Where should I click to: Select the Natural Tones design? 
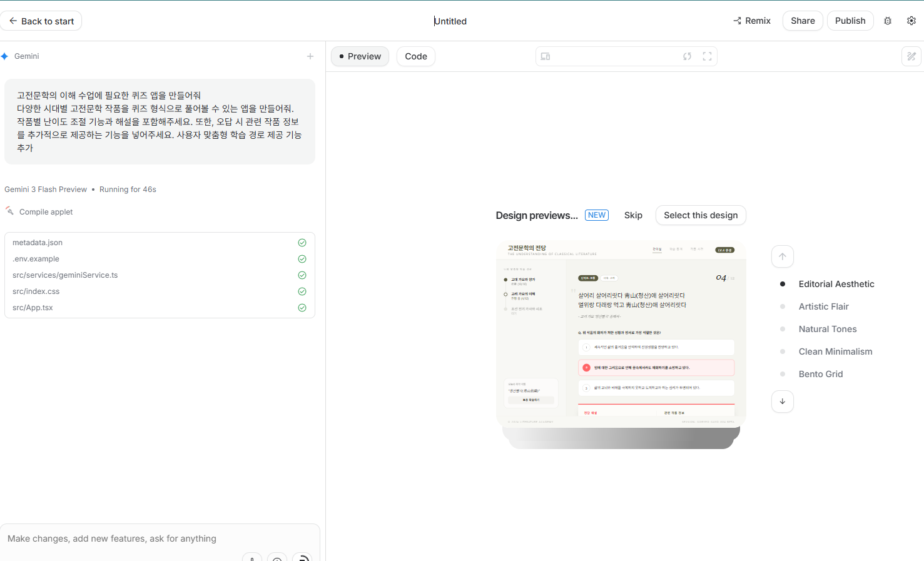(x=828, y=329)
